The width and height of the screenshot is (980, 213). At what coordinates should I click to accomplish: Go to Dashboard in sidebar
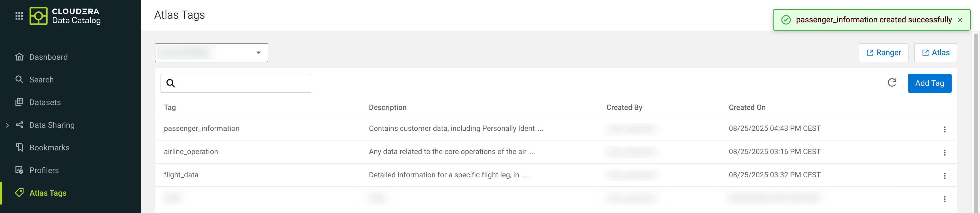click(x=48, y=57)
